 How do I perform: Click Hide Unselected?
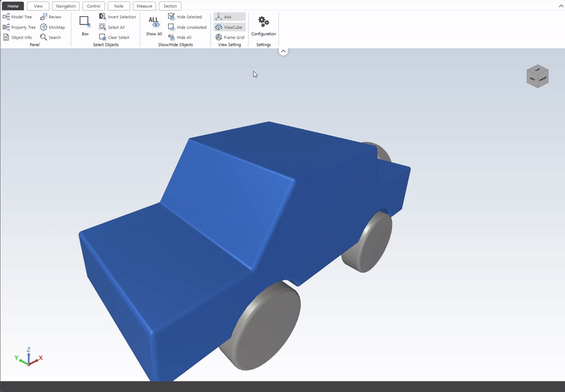[187, 28]
